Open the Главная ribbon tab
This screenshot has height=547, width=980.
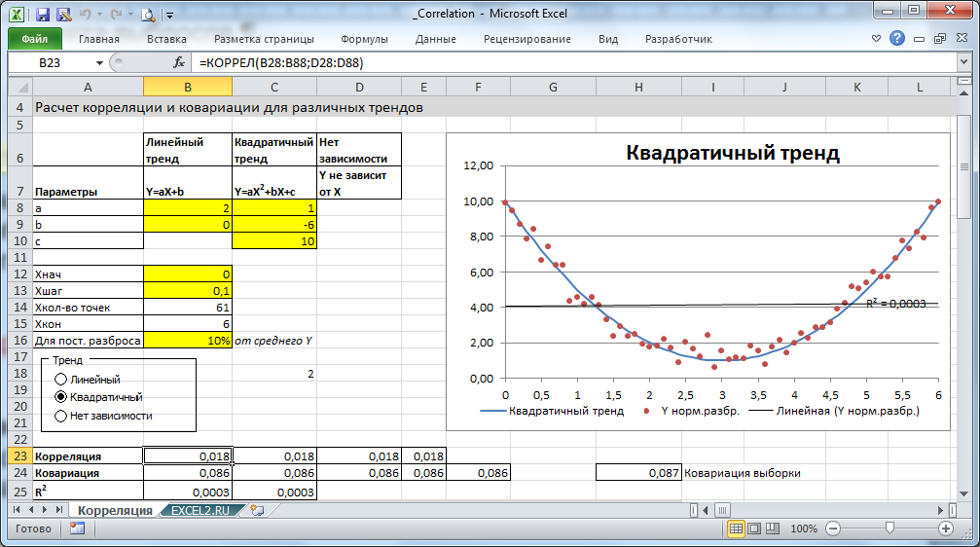98,39
